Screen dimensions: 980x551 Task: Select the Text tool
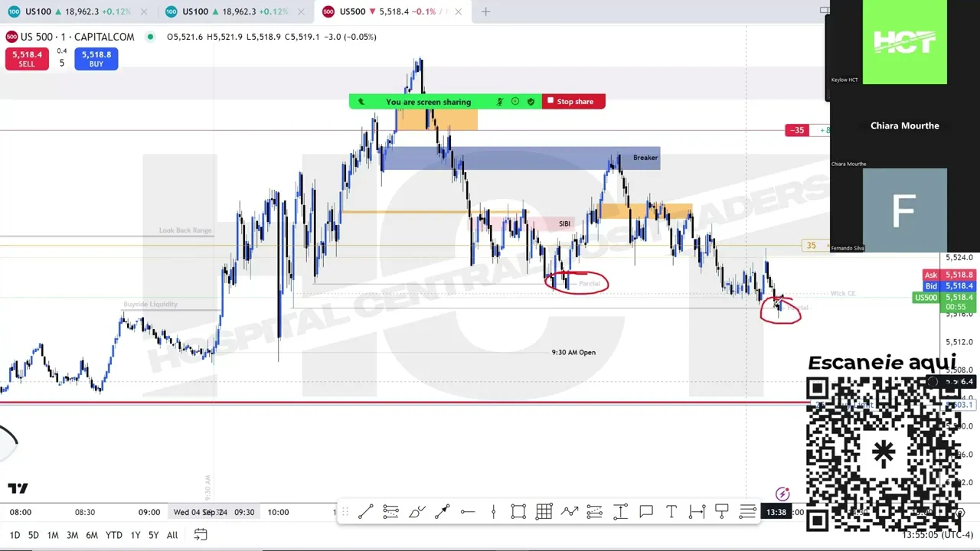671,512
